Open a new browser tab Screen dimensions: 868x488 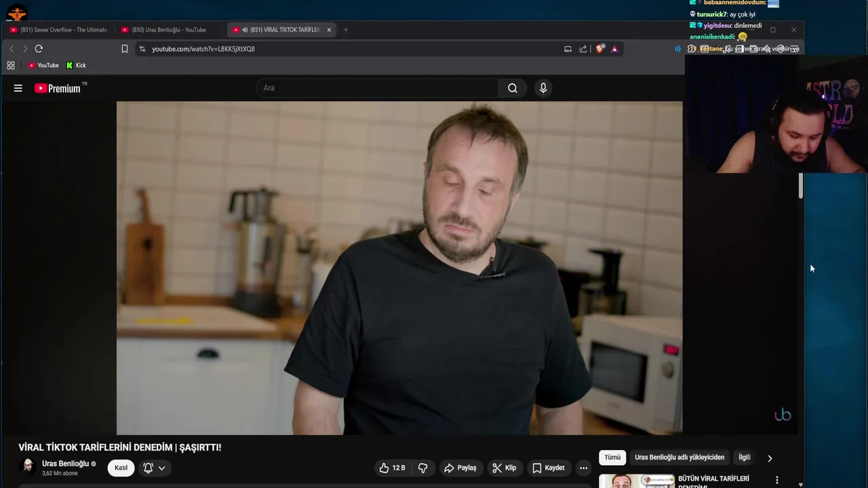pos(346,30)
